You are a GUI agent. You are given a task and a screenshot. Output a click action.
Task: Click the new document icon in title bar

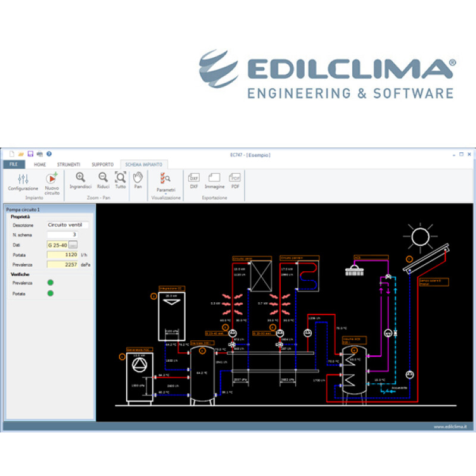(12, 154)
